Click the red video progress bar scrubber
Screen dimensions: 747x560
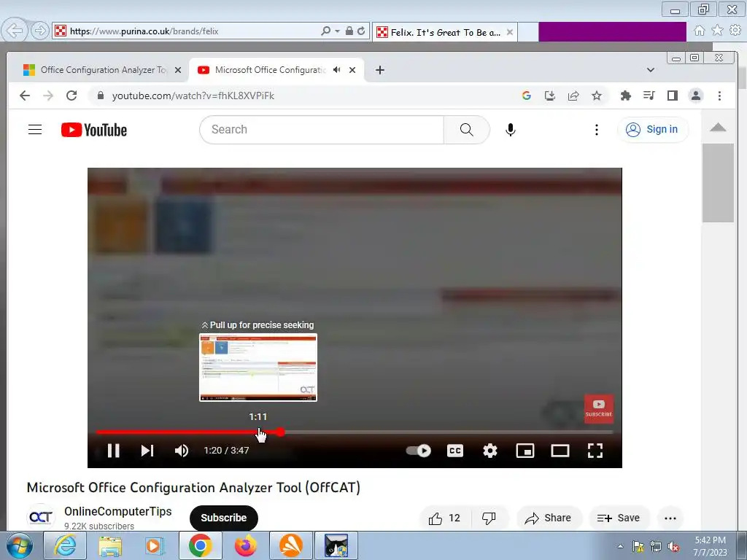click(x=280, y=432)
